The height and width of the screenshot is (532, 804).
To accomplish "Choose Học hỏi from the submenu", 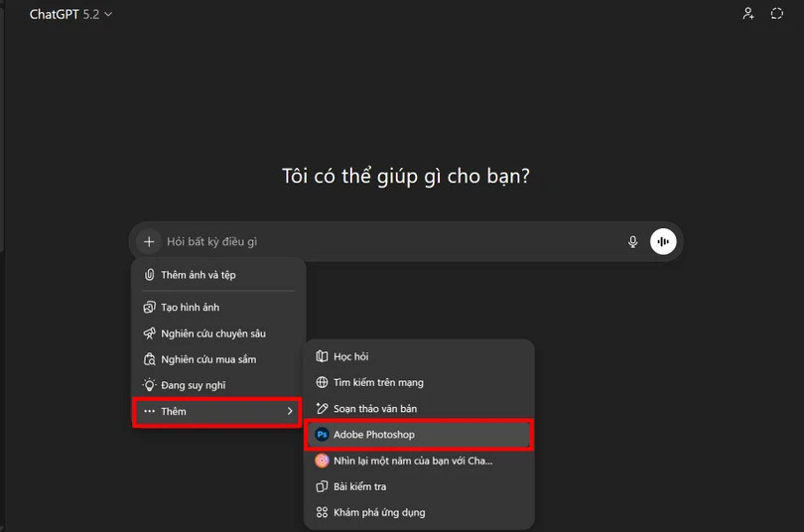I will click(350, 356).
